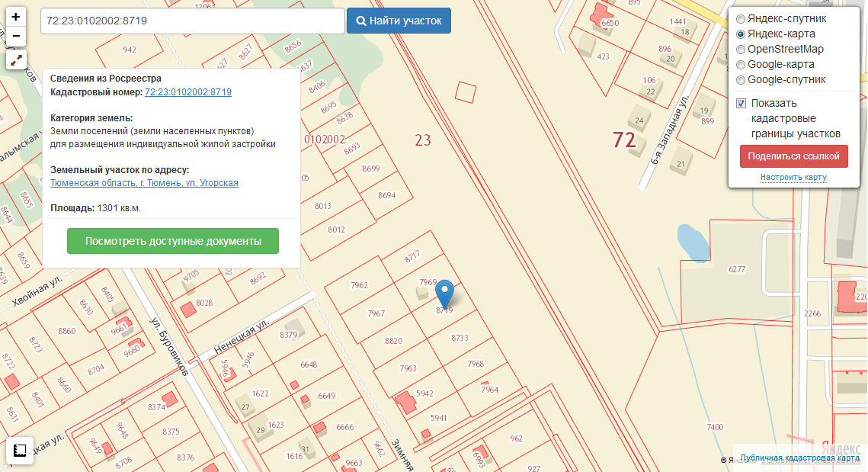Click parcel 6650 on the map
Image resolution: width=868 pixels, height=472 pixels.
point(610,24)
